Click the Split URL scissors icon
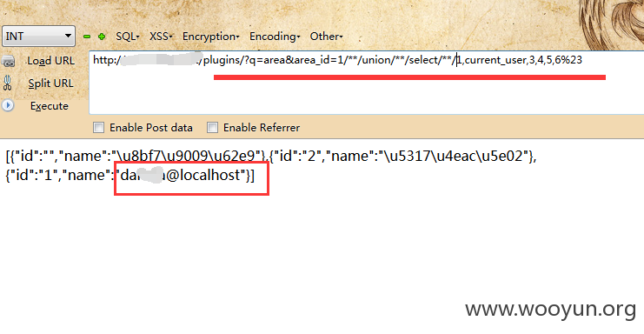This screenshot has width=644, height=334. click(x=8, y=83)
